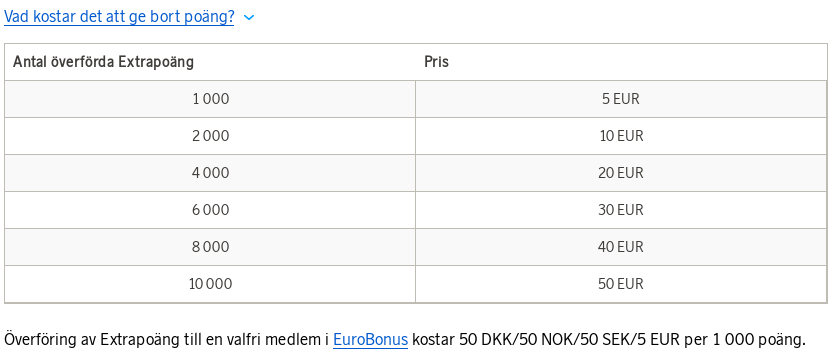835x362 pixels.
Task: Click the 20 EUR price cell
Action: coord(621,173)
